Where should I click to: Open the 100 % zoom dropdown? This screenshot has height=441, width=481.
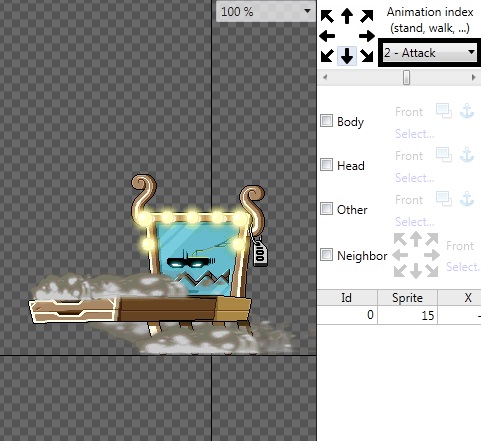click(266, 12)
